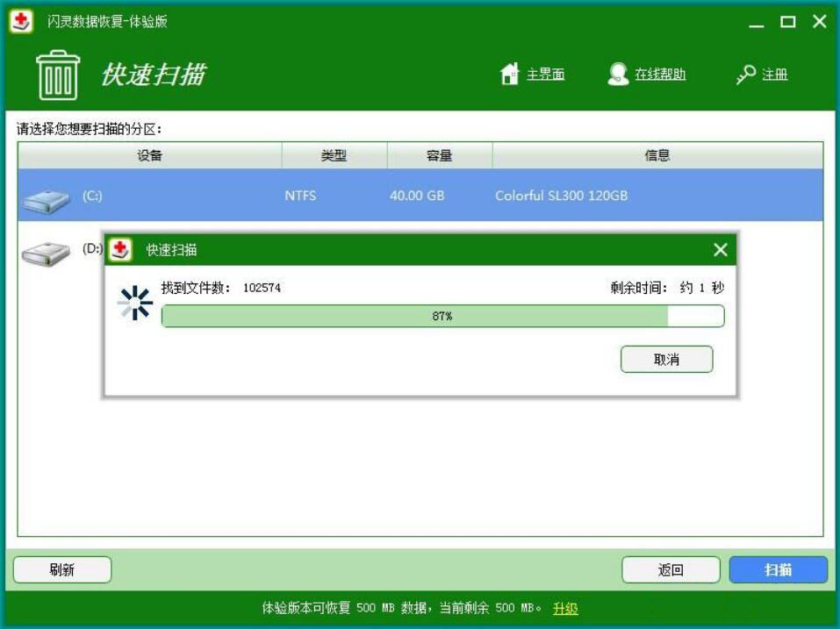Click the 升级 upgrade link
Viewport: 840px width, 629px height.
(565, 608)
